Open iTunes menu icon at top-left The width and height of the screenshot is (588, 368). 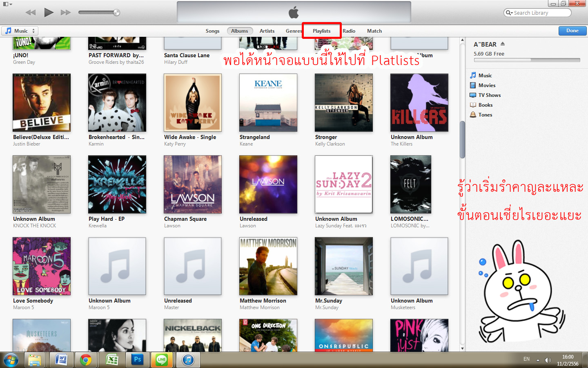[x=8, y=4]
